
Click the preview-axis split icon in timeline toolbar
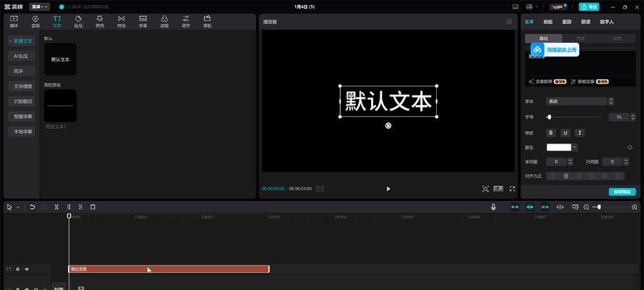(560, 207)
